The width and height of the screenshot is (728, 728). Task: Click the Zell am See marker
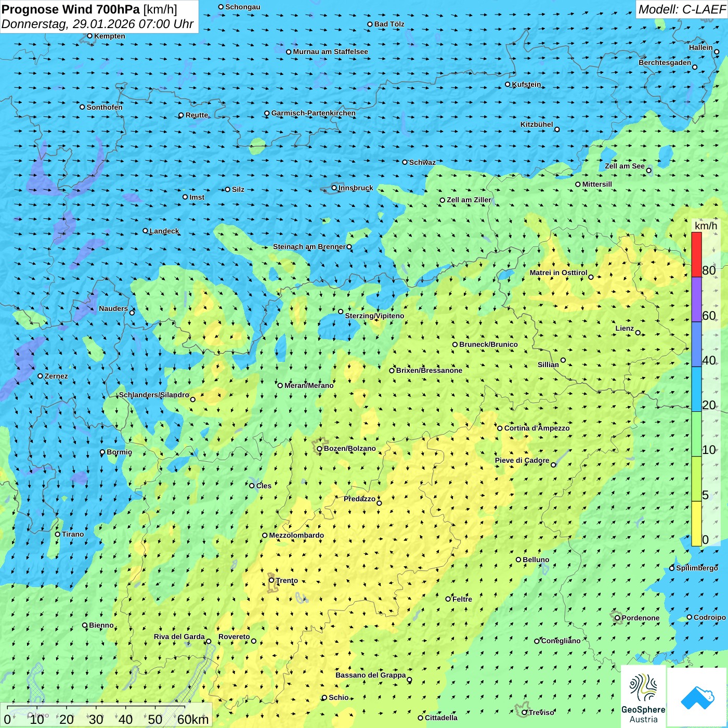[x=648, y=170]
